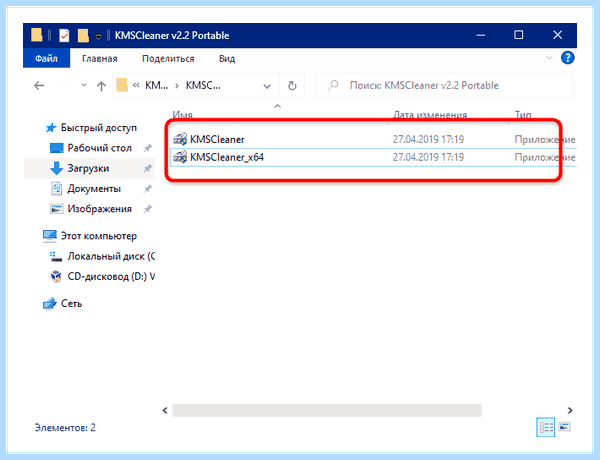This screenshot has height=460, width=600.
Task: Click the date cell of the KMSCleaner row
Action: [x=428, y=139]
